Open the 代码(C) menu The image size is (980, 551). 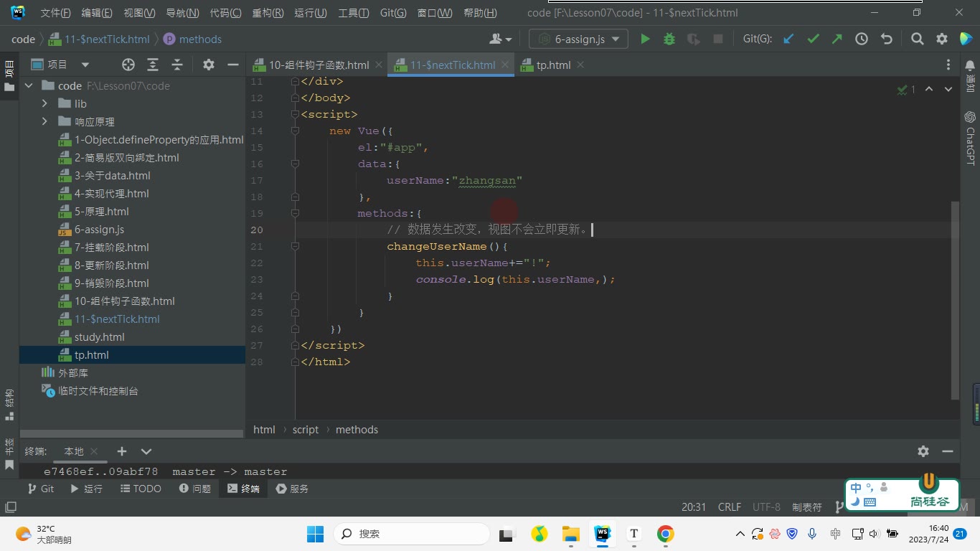225,13
